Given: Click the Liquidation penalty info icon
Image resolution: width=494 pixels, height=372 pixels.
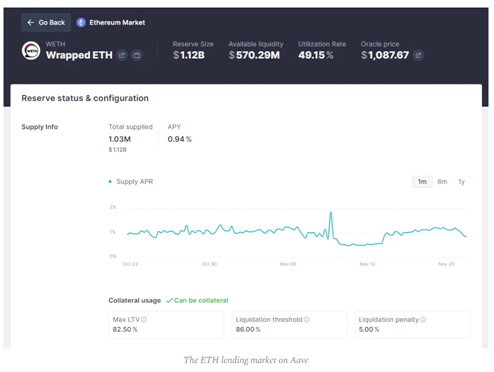Looking at the screenshot, I should (423, 320).
